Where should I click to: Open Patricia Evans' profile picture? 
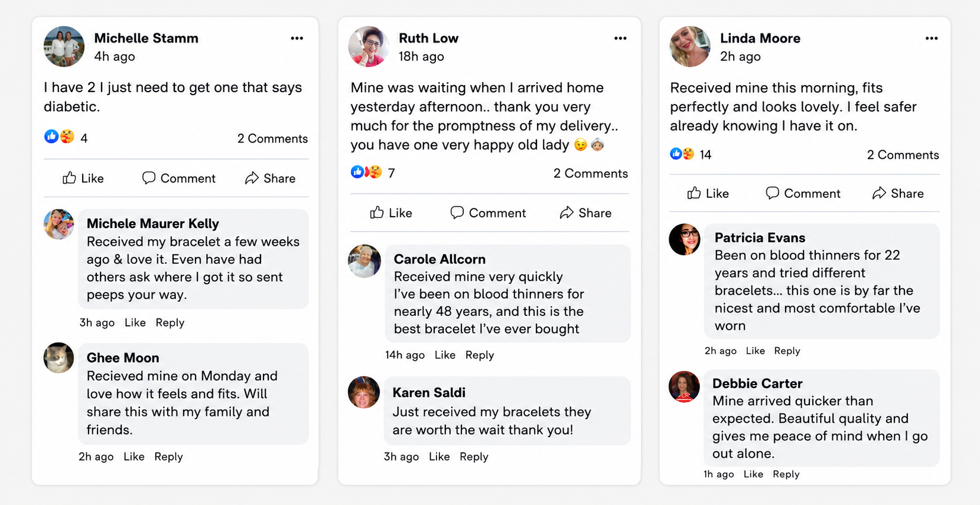tap(685, 239)
